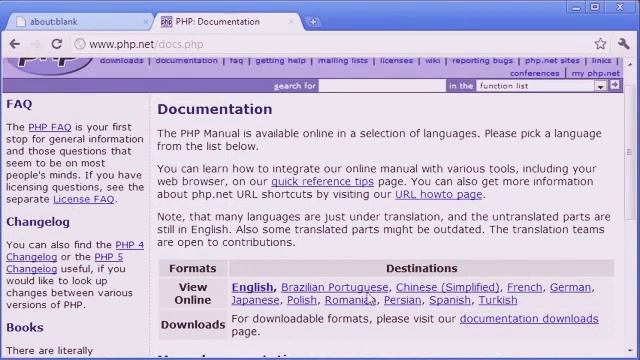The image size is (640, 360).
Task: Submit search with the arrow button
Action: [614, 85]
